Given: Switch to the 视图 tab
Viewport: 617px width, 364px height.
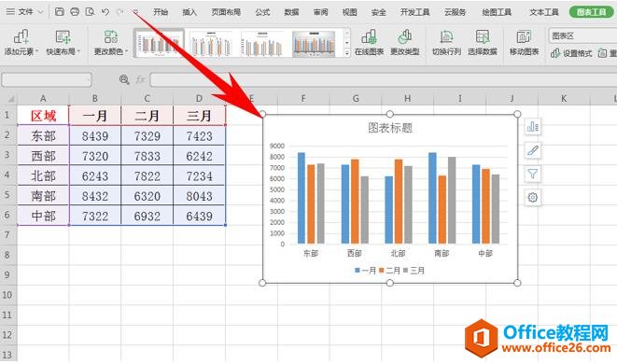Looking at the screenshot, I should tap(349, 12).
